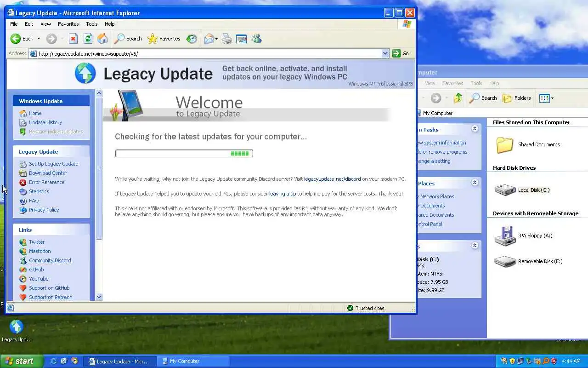The image size is (588, 368).
Task: Collapse the System Tasks panel
Action: click(475, 129)
